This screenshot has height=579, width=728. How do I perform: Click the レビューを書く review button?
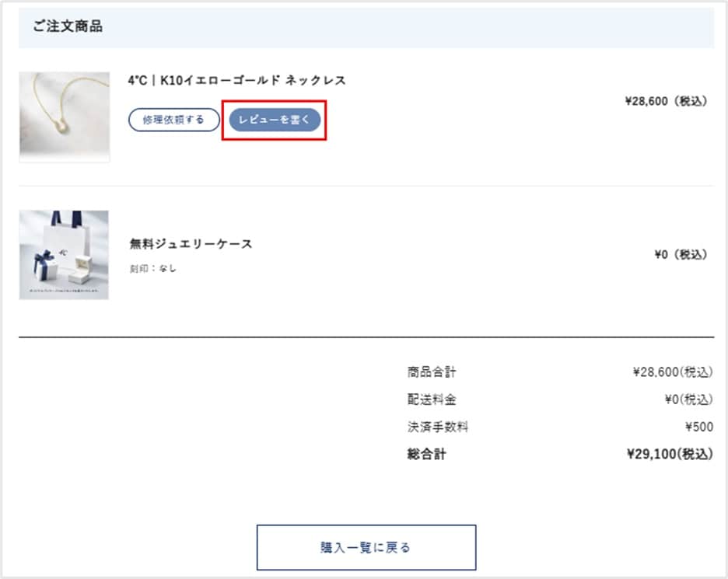275,120
